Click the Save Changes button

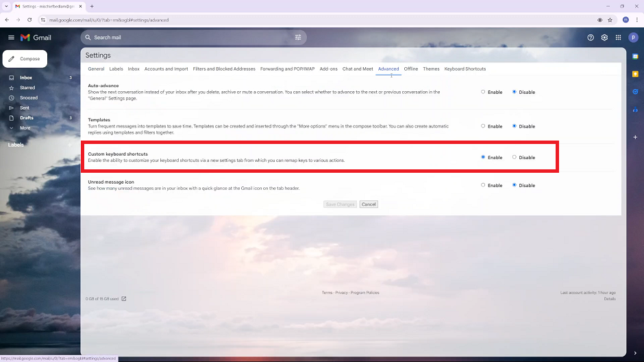[340, 204]
